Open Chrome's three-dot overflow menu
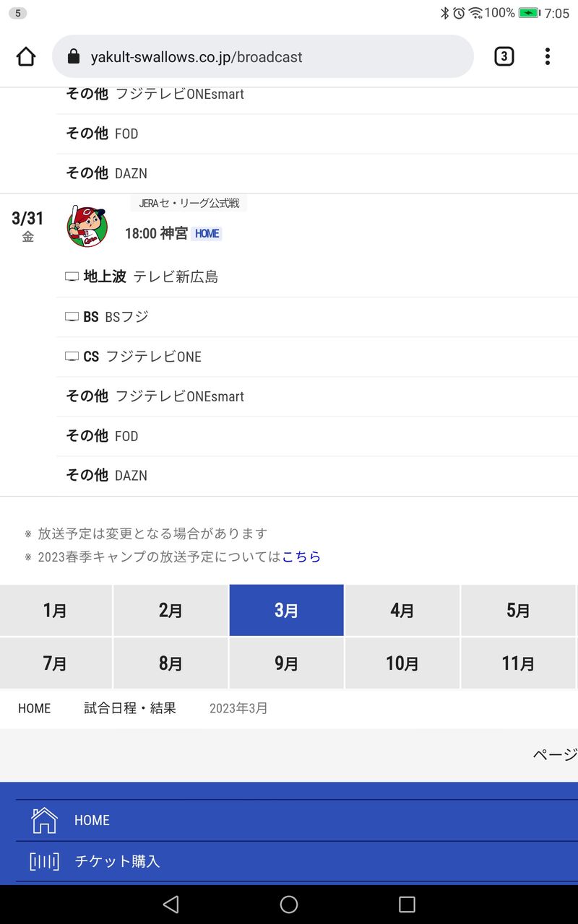 pyautogui.click(x=548, y=56)
